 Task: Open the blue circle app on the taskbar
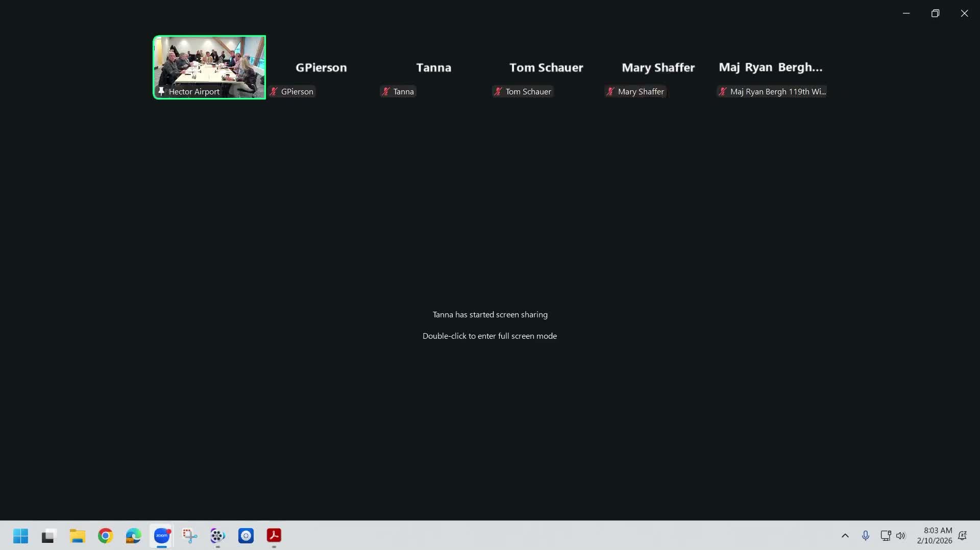click(246, 536)
